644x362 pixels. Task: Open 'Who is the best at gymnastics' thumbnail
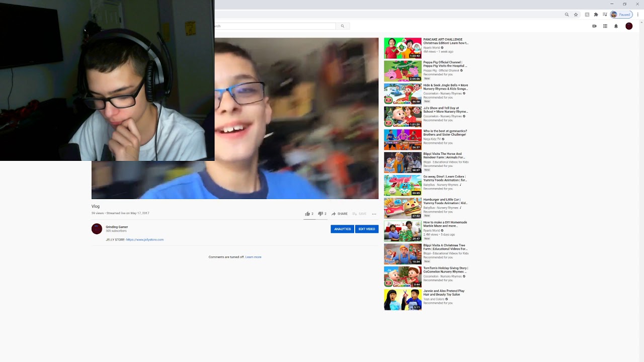pyautogui.click(x=403, y=140)
